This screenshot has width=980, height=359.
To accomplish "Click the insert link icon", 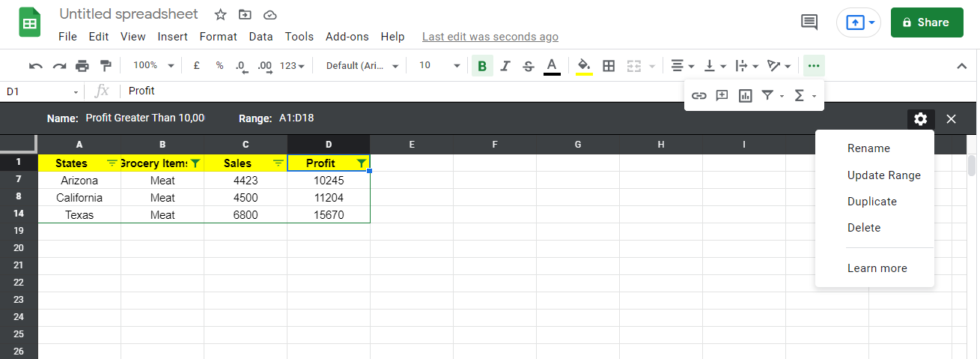I will [x=699, y=95].
